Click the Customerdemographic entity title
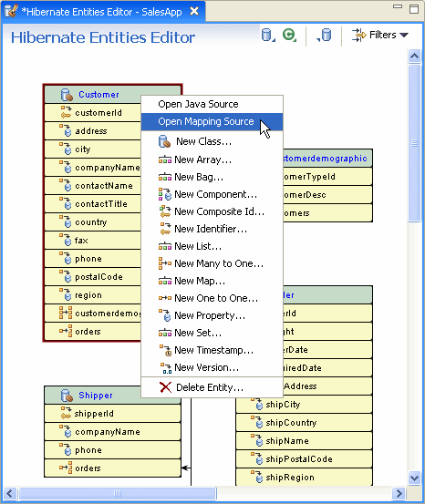 point(325,159)
